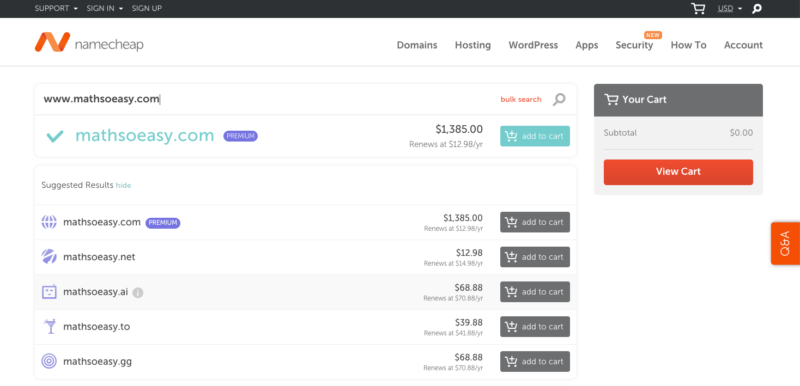Image resolution: width=800 pixels, height=386 pixels.
Task: Add mathsoeasy.to to cart
Action: pos(535,326)
